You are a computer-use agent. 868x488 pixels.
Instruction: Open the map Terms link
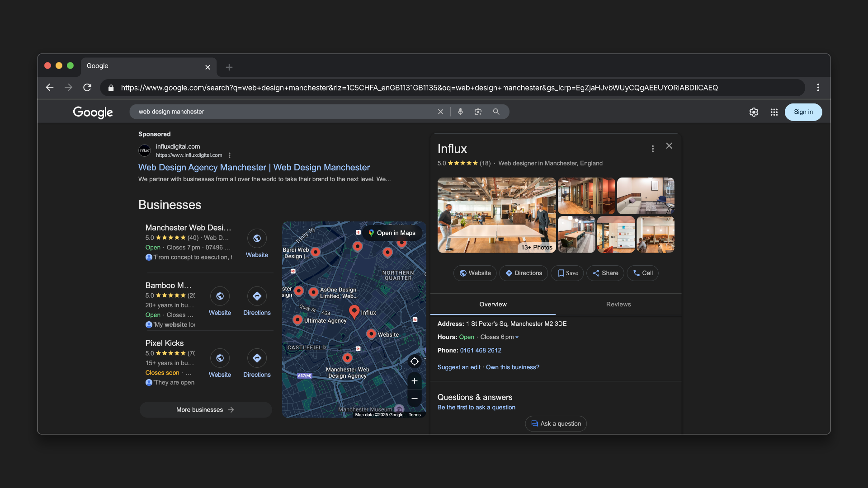click(415, 415)
